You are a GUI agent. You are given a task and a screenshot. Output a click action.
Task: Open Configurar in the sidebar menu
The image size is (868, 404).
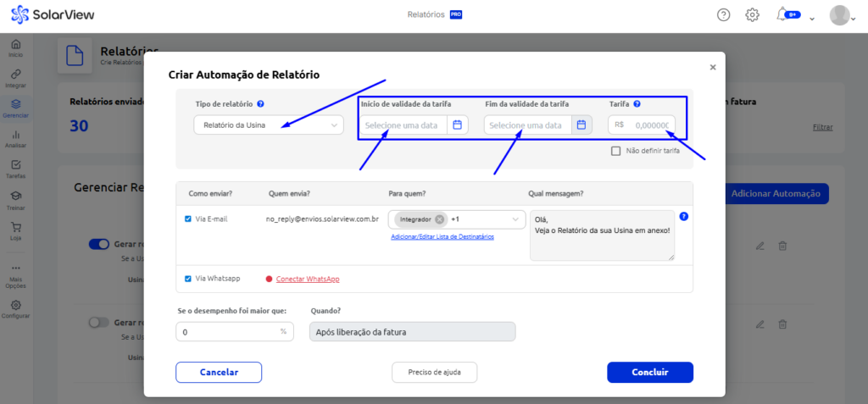click(16, 309)
